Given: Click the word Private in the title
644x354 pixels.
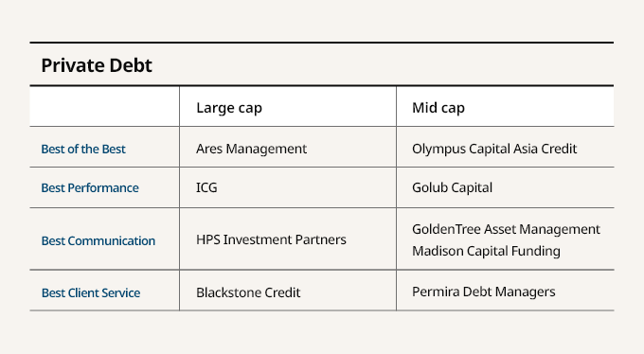Looking at the screenshot, I should (x=76, y=65).
